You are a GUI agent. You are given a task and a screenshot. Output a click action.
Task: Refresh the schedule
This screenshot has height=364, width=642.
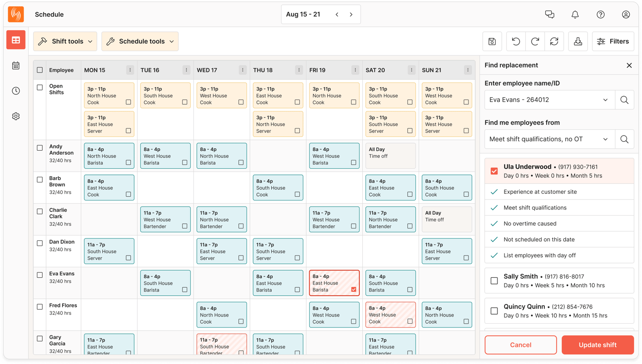554,41
